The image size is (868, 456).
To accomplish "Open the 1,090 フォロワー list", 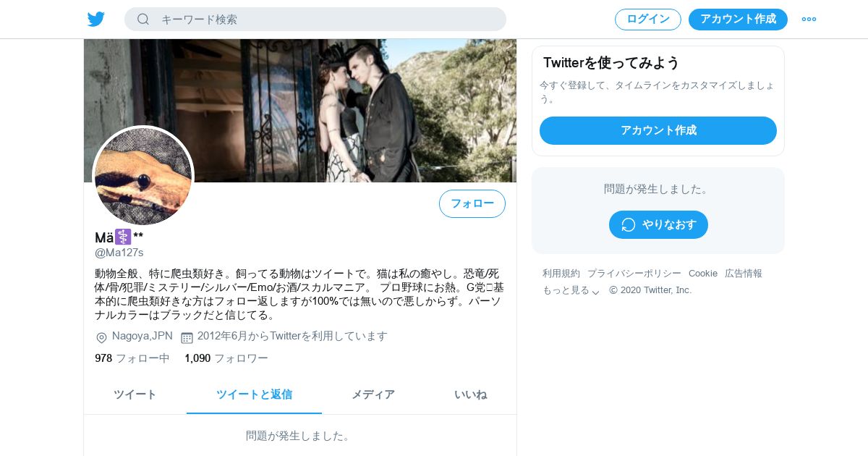I will pyautogui.click(x=226, y=358).
